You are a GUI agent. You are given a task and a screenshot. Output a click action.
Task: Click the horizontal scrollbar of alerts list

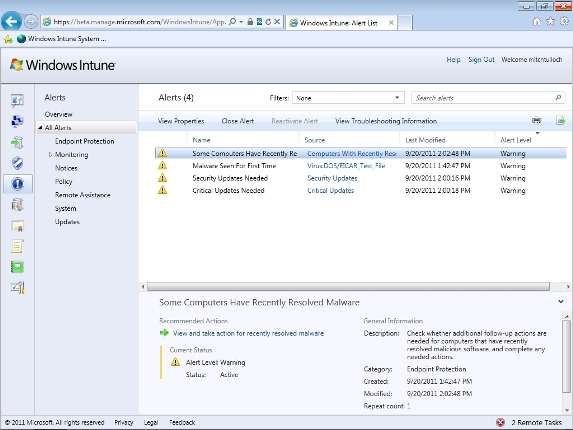pos(348,287)
